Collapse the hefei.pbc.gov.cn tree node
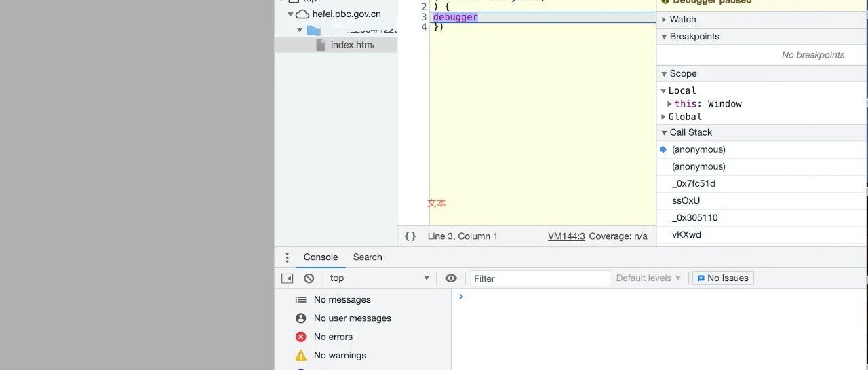Image resolution: width=868 pixels, height=370 pixels. coord(290,14)
